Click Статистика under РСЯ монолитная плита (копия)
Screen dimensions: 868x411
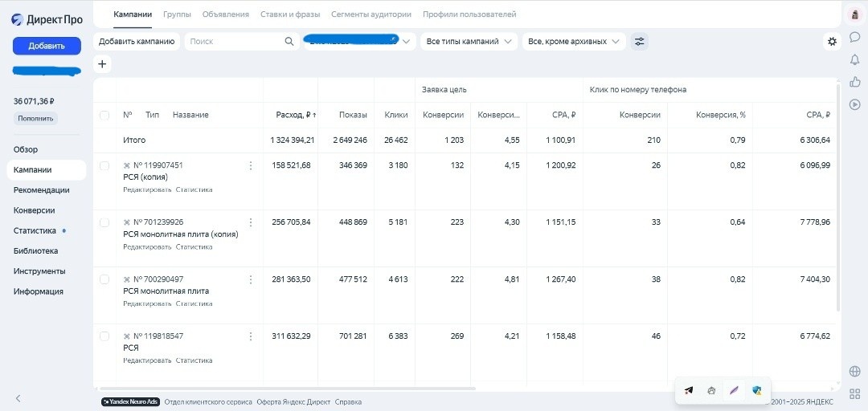194,246
